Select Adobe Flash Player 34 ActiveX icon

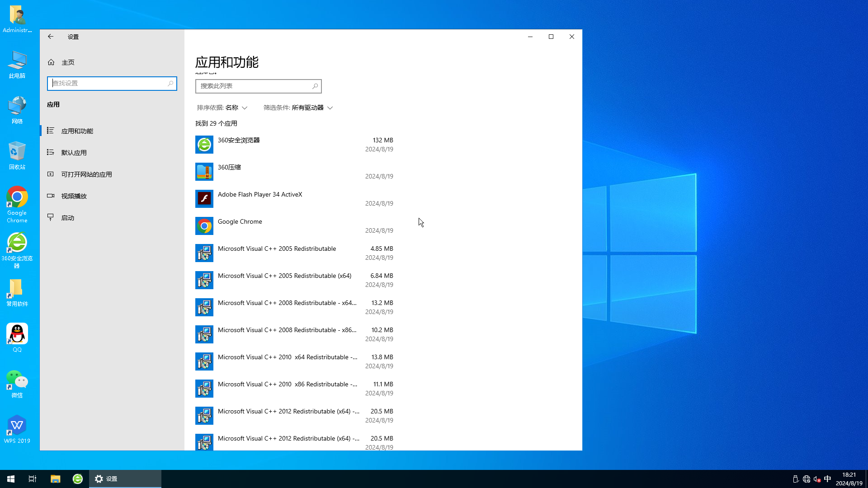click(x=204, y=199)
